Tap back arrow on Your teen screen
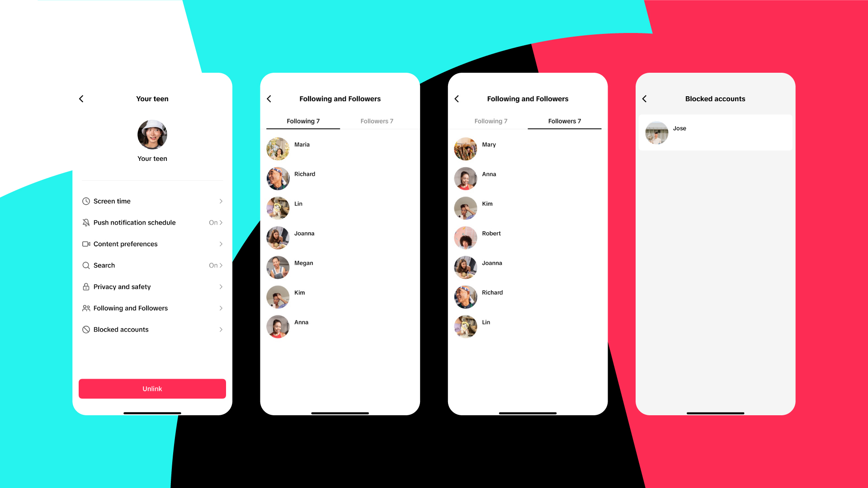868x488 pixels. pyautogui.click(x=82, y=99)
